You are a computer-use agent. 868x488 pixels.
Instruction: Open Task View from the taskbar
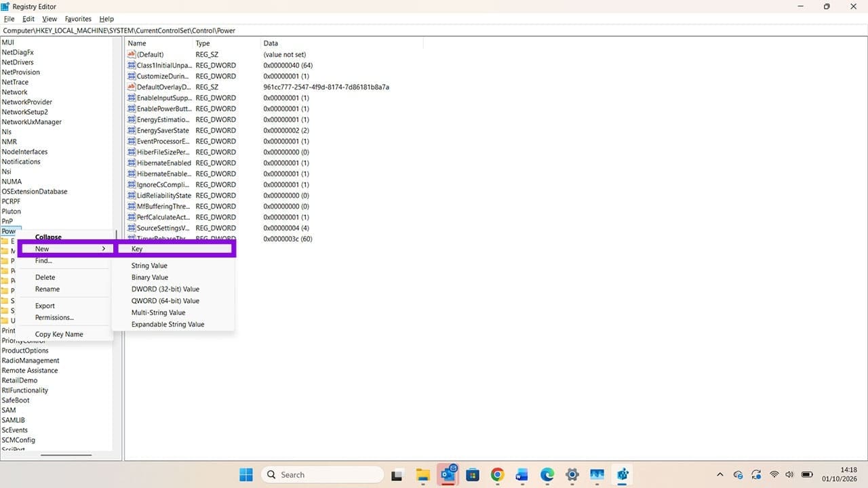tap(398, 474)
